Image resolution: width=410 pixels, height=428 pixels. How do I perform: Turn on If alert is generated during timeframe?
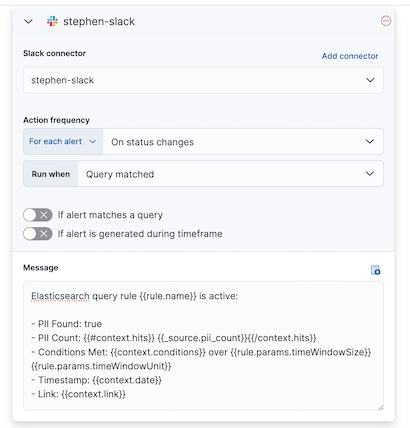click(38, 234)
